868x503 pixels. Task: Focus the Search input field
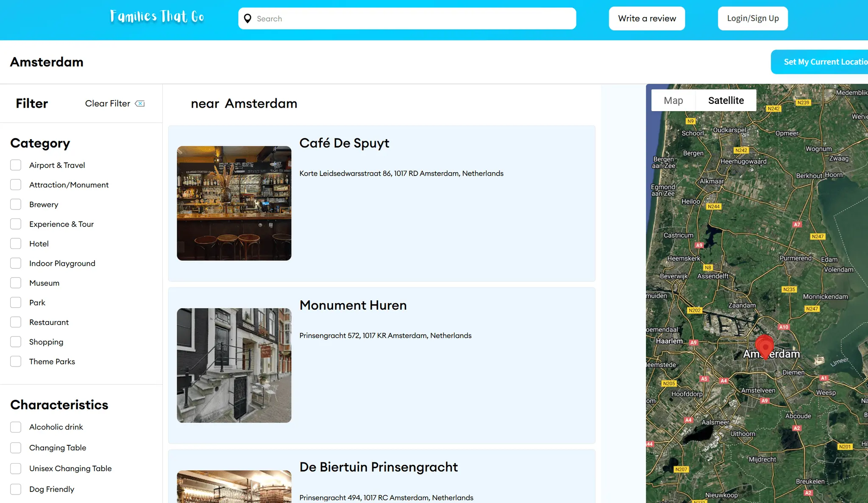tap(407, 19)
